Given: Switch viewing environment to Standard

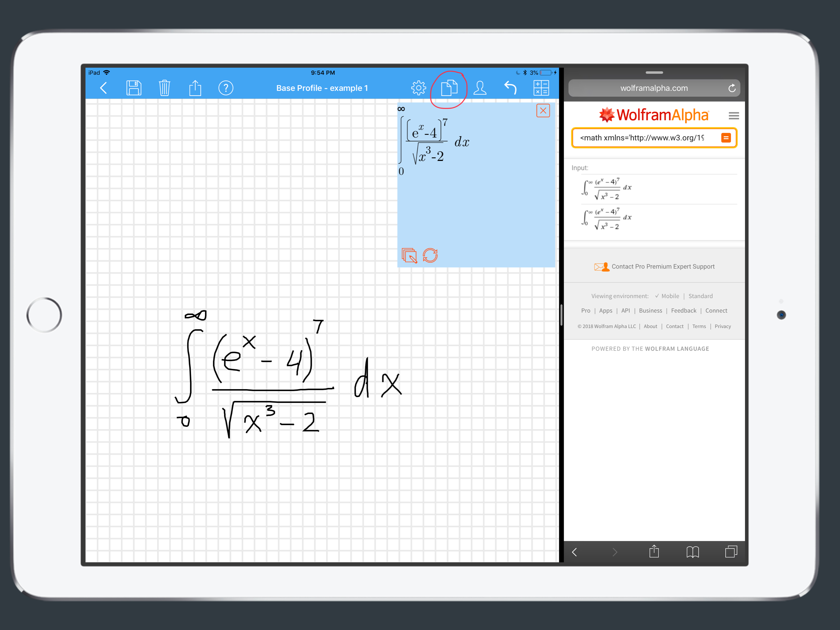Looking at the screenshot, I should pyautogui.click(x=701, y=296).
